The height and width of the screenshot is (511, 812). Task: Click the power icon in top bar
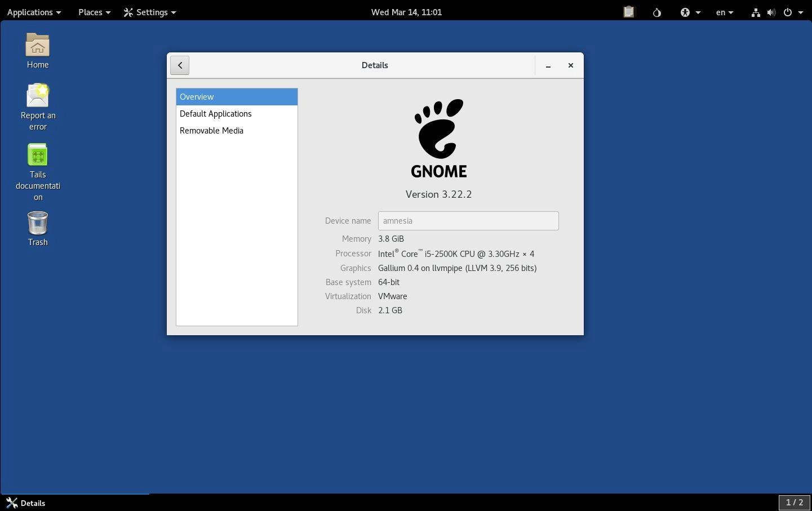pos(788,12)
